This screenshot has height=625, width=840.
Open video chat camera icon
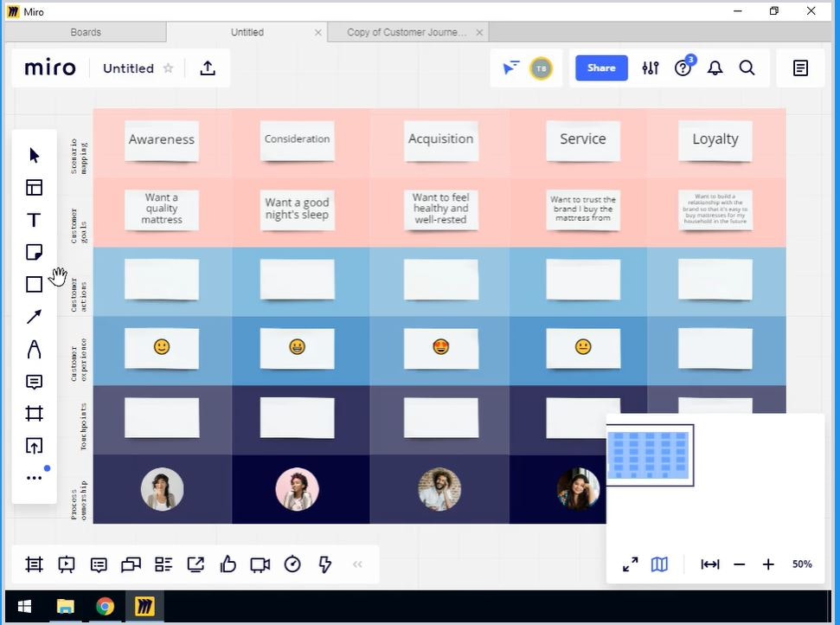click(x=260, y=564)
